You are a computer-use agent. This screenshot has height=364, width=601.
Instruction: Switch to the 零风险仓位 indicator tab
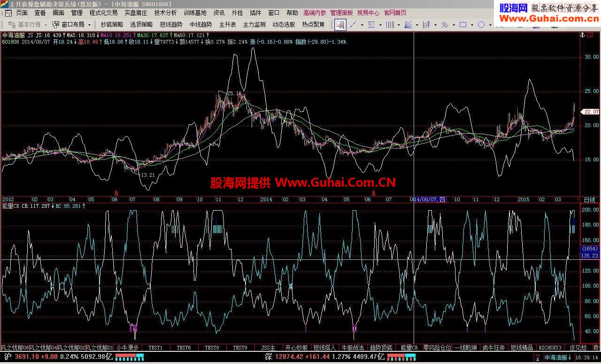[437, 348]
